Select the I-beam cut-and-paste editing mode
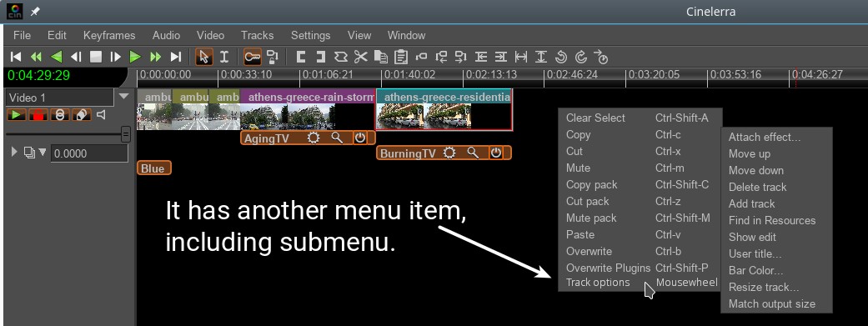The height and width of the screenshot is (326, 868). pyautogui.click(x=224, y=57)
